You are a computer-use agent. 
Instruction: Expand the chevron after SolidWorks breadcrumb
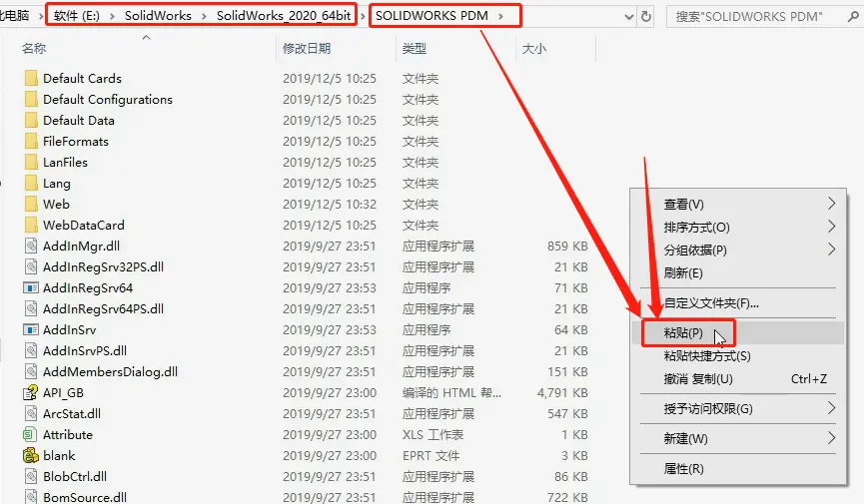coord(204,16)
